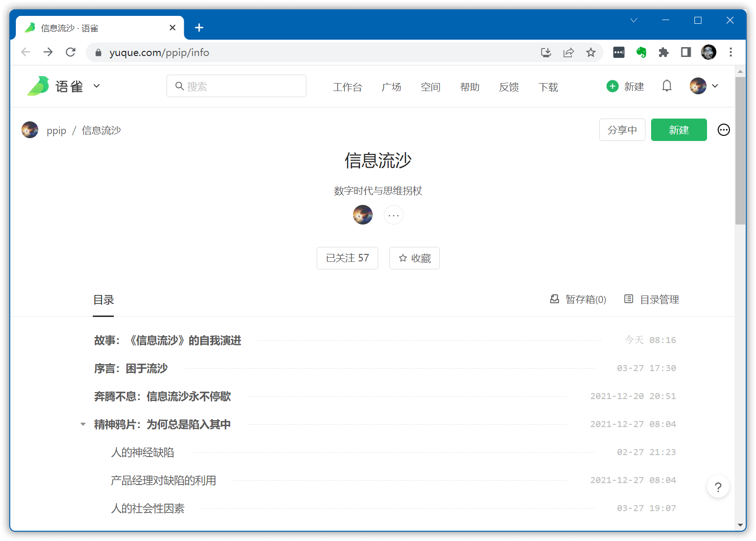
Task: Open password manager extension icon
Action: pos(619,52)
